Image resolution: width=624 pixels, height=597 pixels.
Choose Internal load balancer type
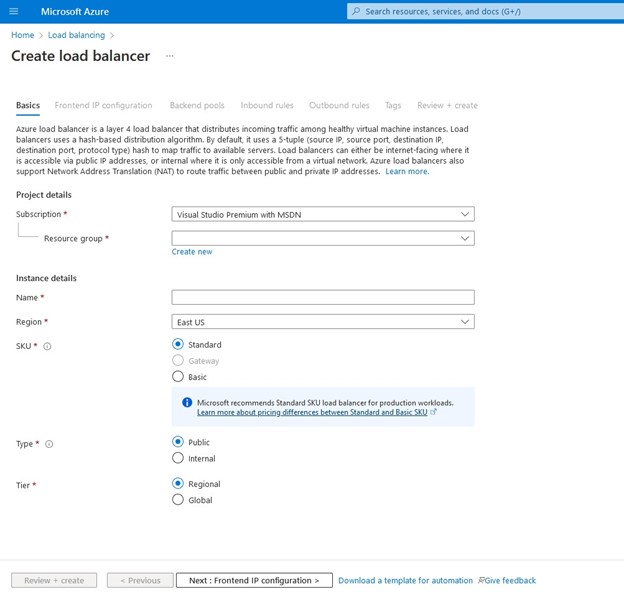coord(178,458)
